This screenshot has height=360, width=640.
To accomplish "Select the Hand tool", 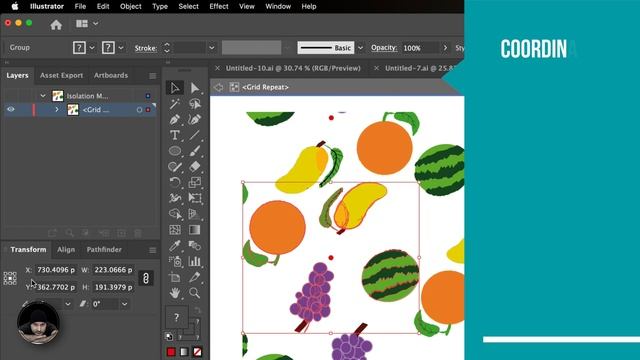I will coord(175,293).
